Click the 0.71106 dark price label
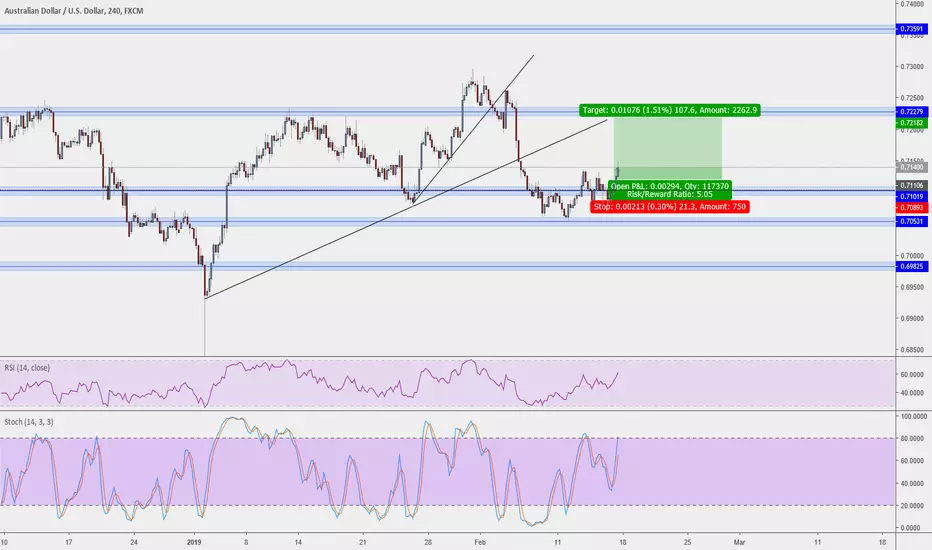Image resolution: width=932 pixels, height=550 pixels. (911, 186)
